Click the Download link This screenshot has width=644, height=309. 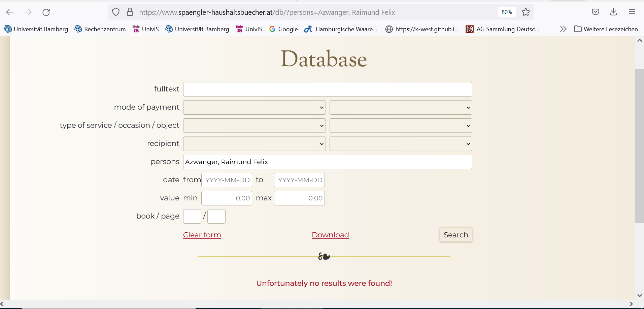(x=330, y=235)
